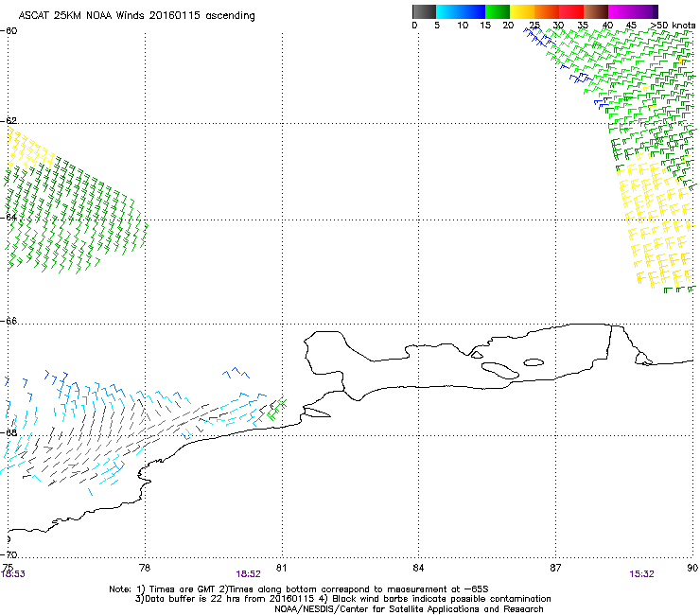Click the purple pass time '18:53'
The width and height of the screenshot is (700, 615).
click(x=13, y=574)
